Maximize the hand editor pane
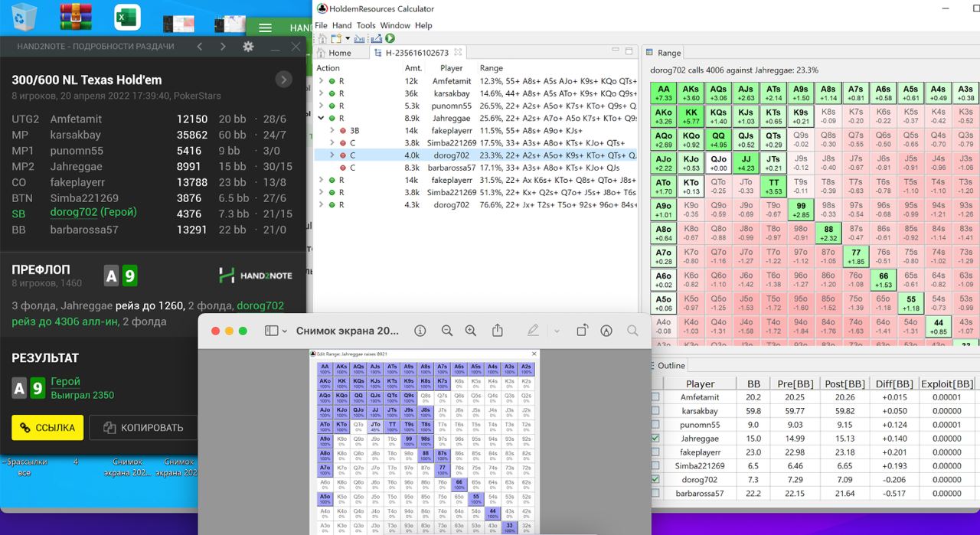 coord(629,51)
